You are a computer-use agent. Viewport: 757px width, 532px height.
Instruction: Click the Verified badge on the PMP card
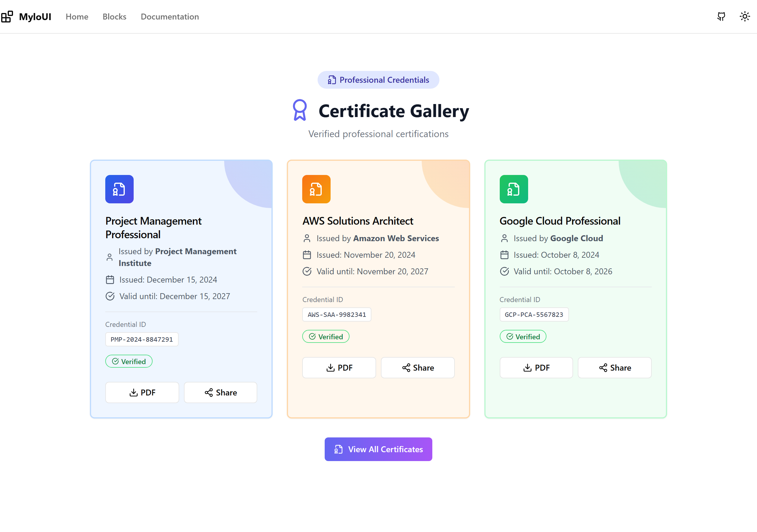pyautogui.click(x=129, y=361)
